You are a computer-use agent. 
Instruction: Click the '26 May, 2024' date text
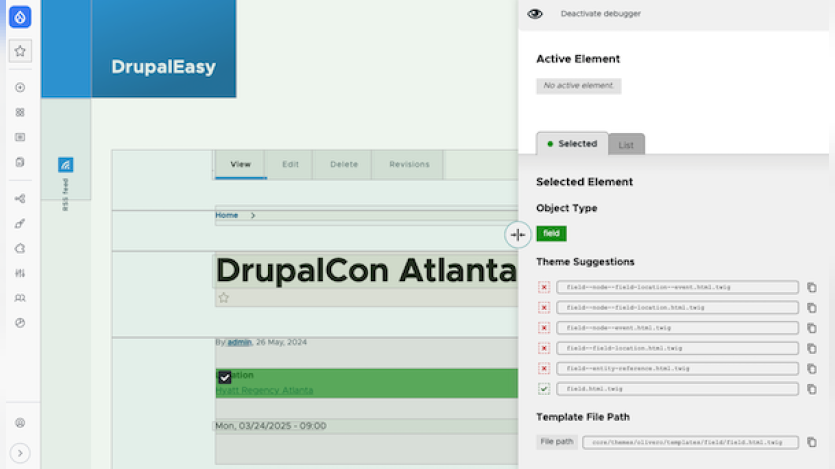(x=281, y=342)
